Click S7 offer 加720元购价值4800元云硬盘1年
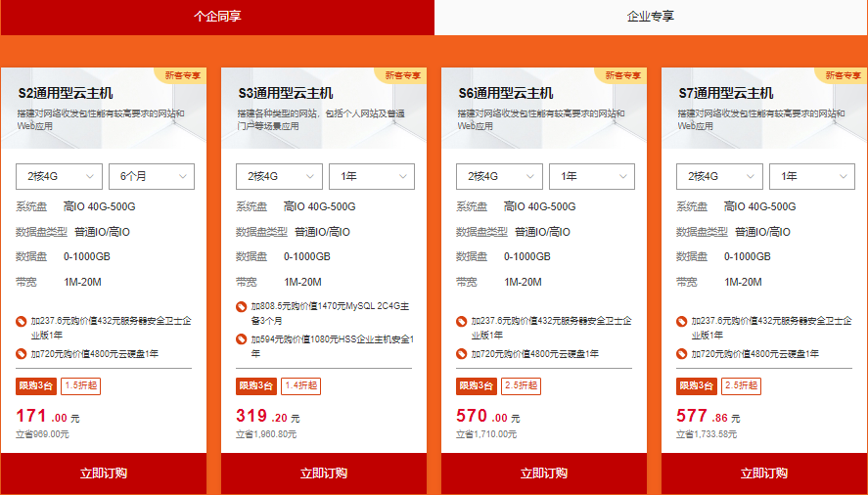Screen dimensions: 868x495 (x=755, y=354)
